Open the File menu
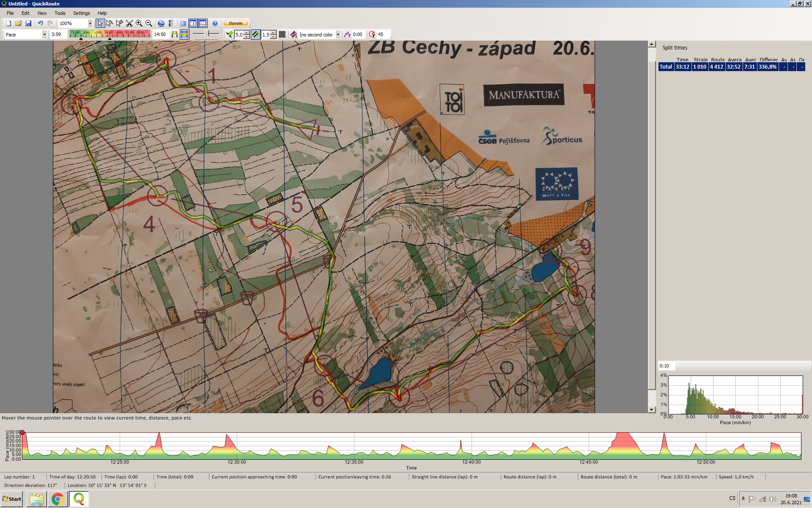The image size is (812, 508). coord(10,13)
